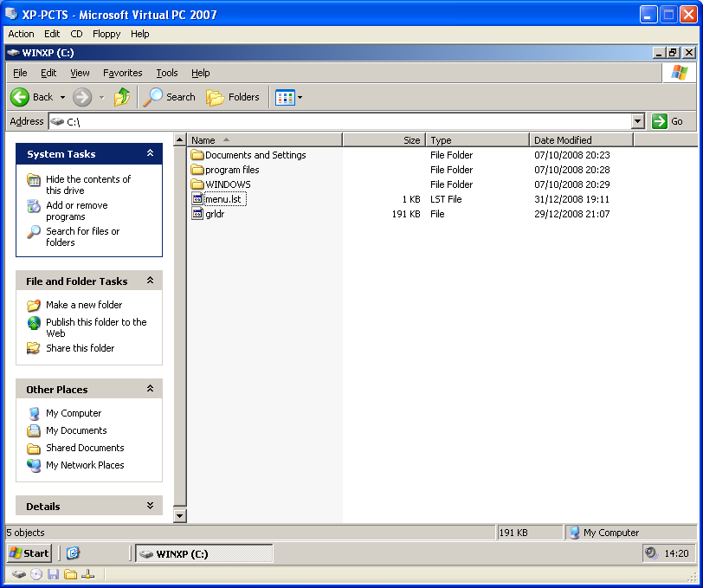Open the Forward button history dropdown

[102, 97]
